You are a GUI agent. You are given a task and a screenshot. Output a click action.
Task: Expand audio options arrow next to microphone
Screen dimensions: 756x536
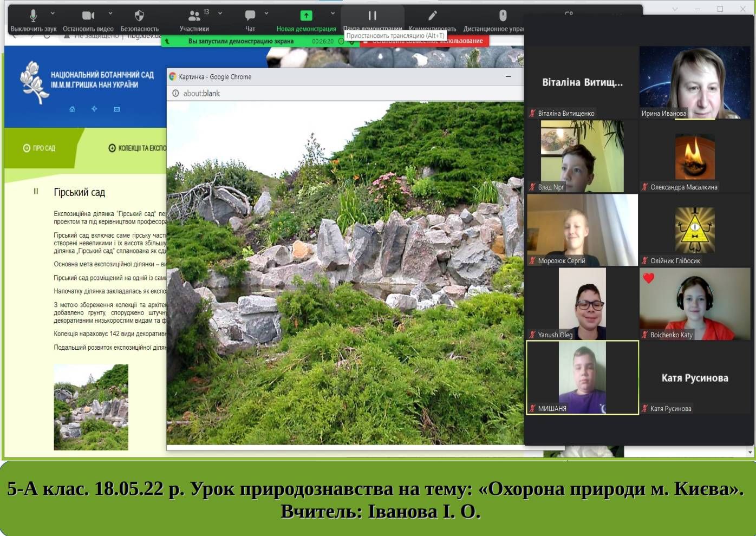coord(53,13)
